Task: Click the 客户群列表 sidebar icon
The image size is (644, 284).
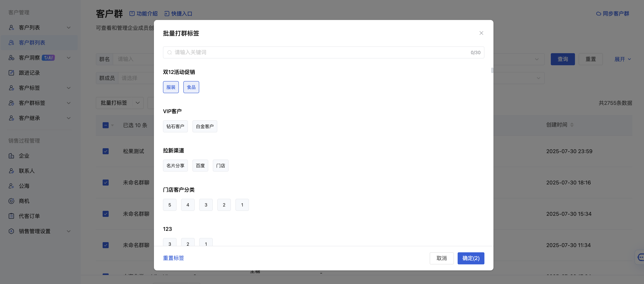Action: pyautogui.click(x=11, y=42)
